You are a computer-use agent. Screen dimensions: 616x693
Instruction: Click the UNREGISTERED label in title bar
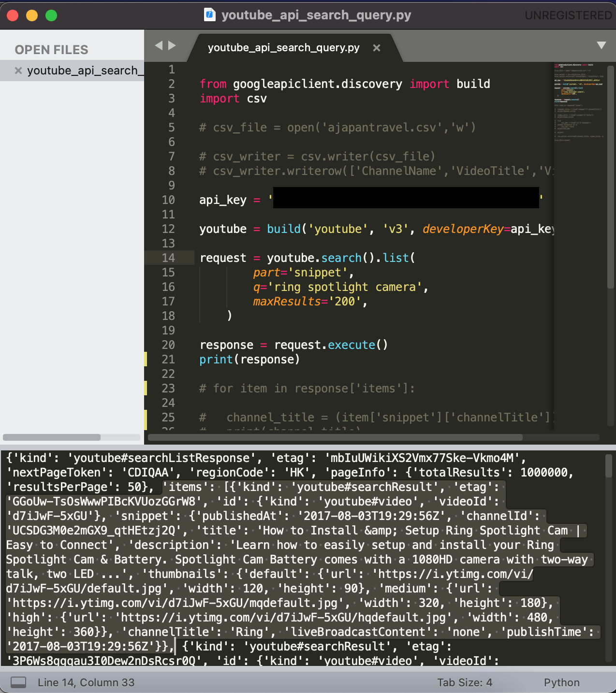coord(568,15)
